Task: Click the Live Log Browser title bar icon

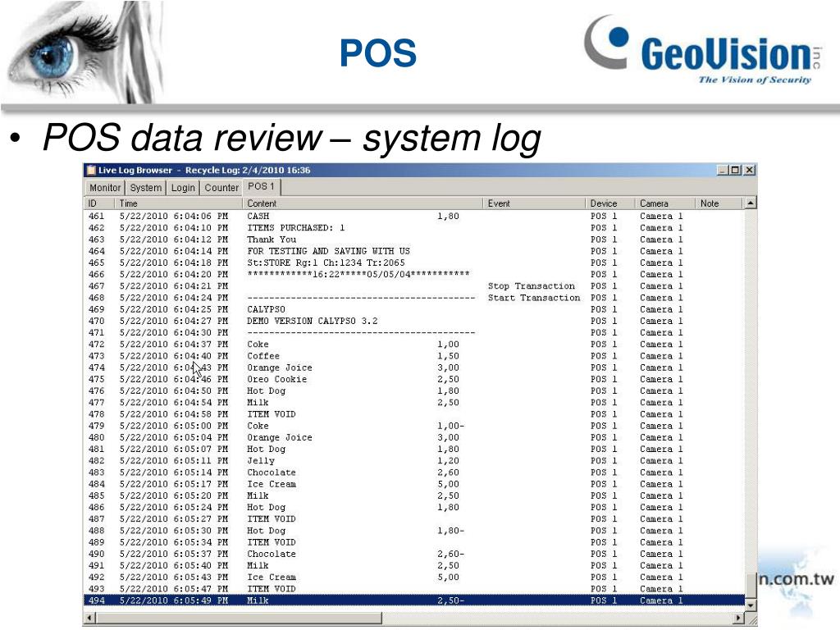Action: pyautogui.click(x=91, y=171)
